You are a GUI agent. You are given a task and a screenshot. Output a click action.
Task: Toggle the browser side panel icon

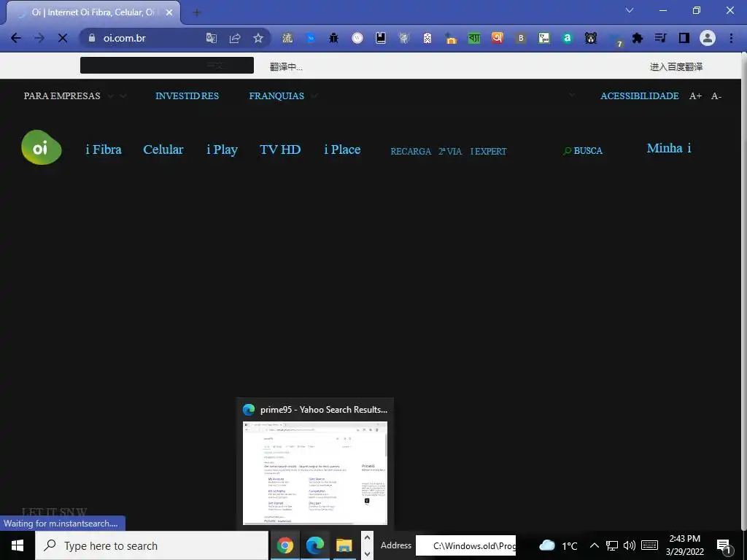click(x=684, y=38)
